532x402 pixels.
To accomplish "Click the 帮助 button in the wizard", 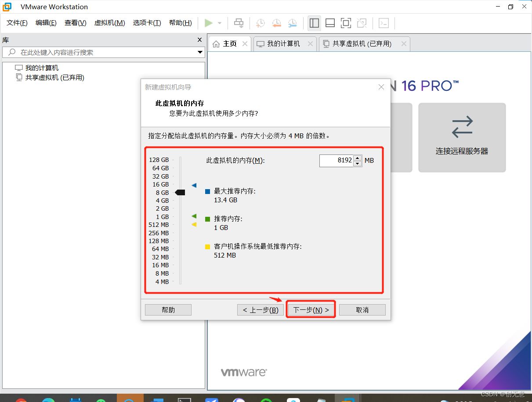I will (x=168, y=310).
